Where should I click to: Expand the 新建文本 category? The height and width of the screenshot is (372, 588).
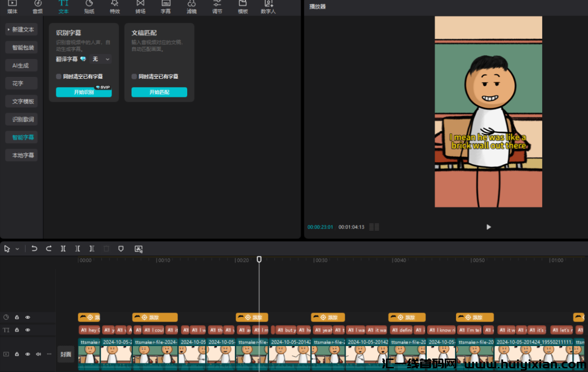21,30
